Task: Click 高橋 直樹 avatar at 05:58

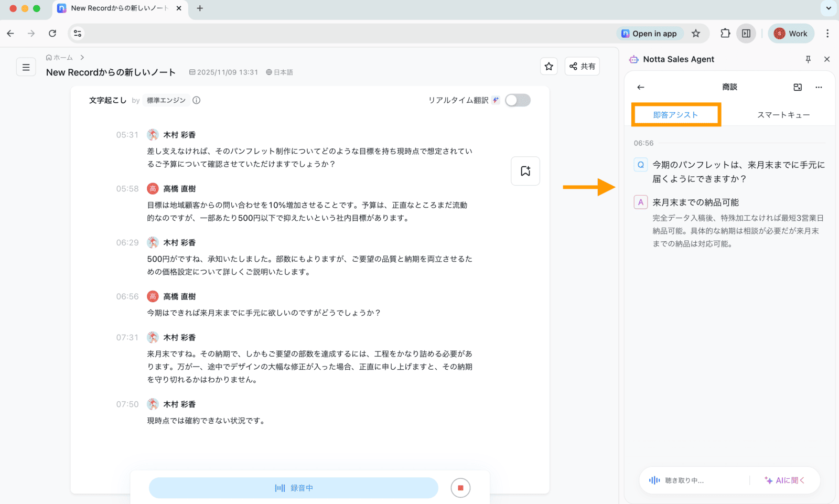Action: [153, 189]
